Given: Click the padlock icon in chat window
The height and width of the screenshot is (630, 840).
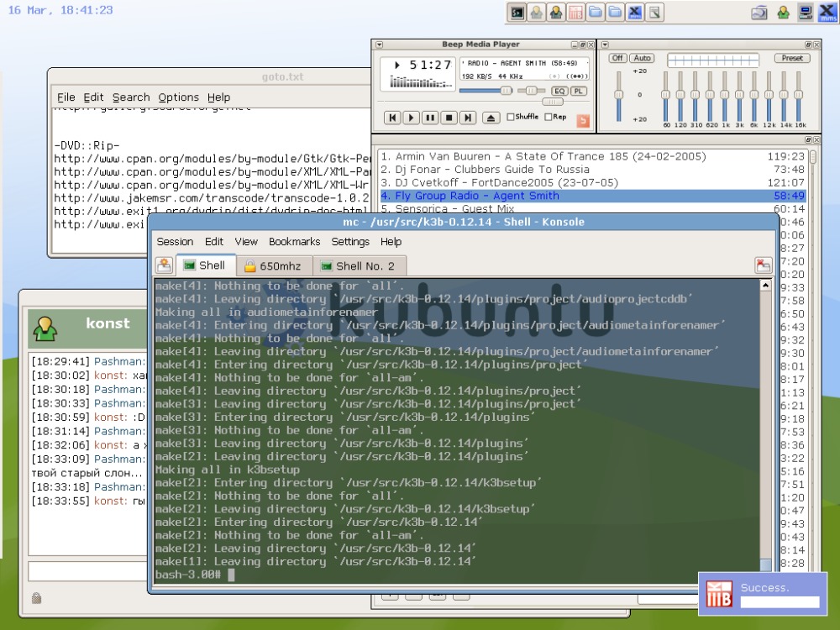Looking at the screenshot, I should coord(36,598).
